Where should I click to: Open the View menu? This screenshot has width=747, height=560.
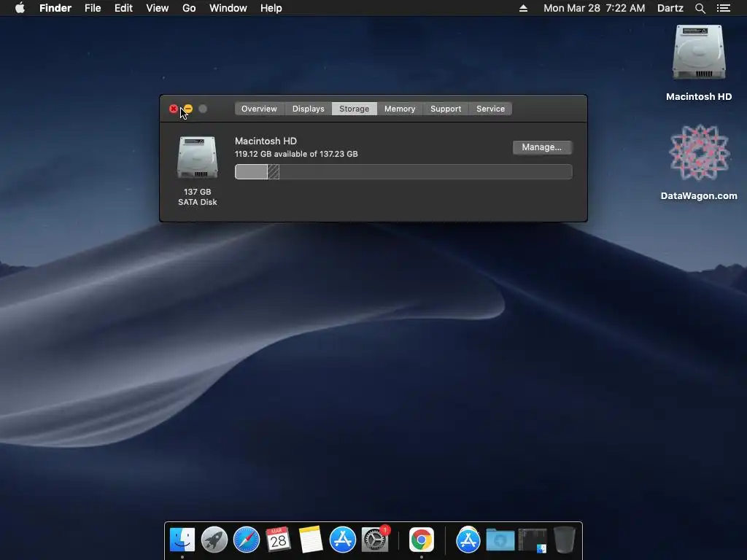[x=158, y=8]
